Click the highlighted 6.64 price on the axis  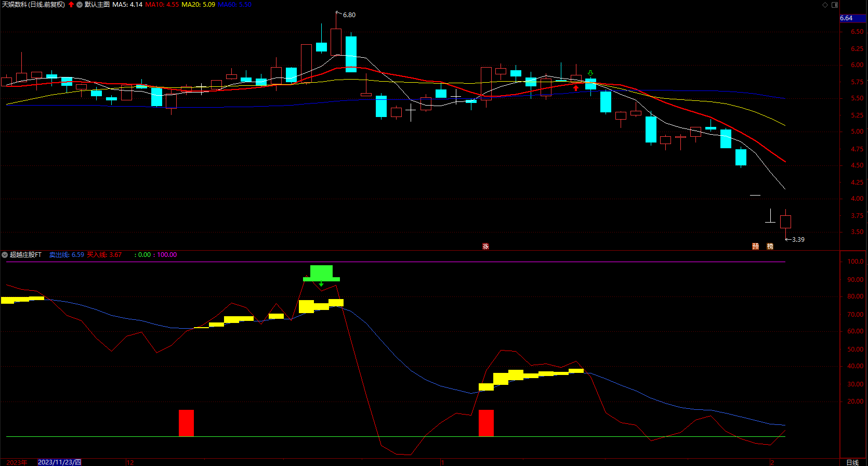point(853,18)
